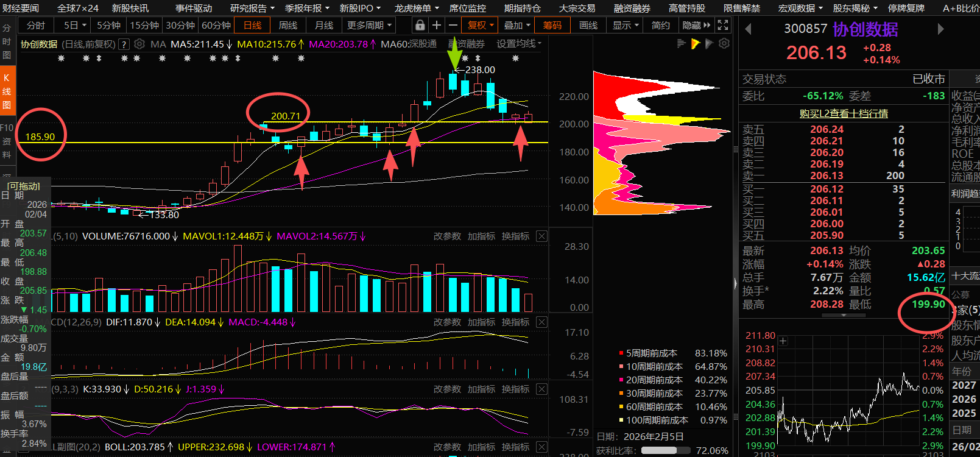Switch to the 15分钟 period

[x=144, y=25]
